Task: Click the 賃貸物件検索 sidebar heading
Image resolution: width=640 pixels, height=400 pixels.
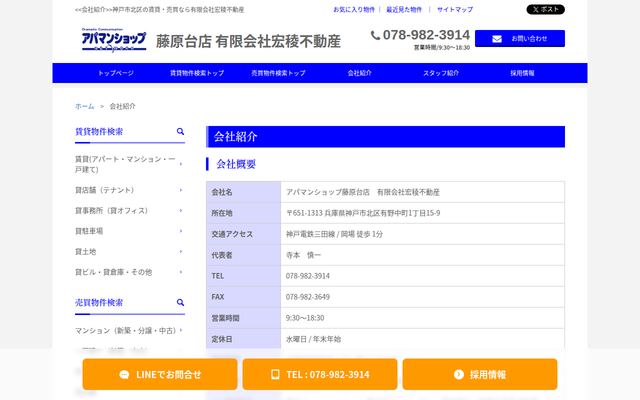Action: tap(99, 131)
